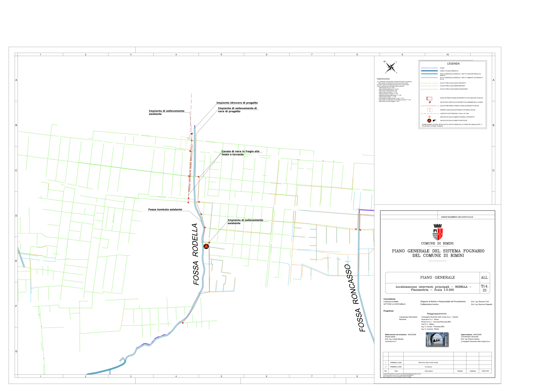Click the dark blue corsi d'acqua principali sample
Viewport: 543px width, 392px height.
pyautogui.click(x=429, y=71)
